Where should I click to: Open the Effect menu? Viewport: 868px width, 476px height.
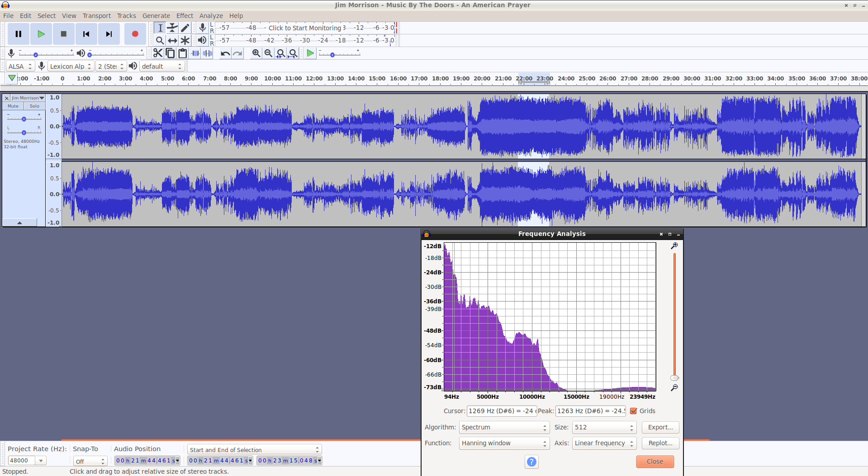(185, 16)
